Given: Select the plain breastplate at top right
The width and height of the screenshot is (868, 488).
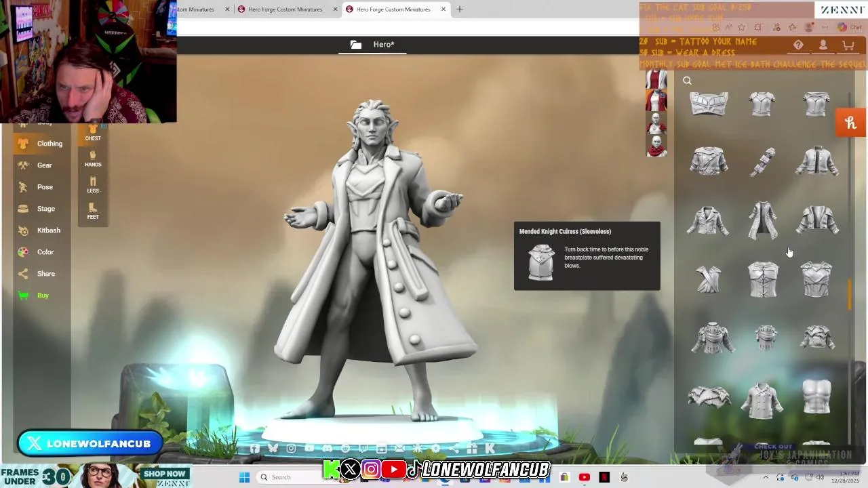Looking at the screenshot, I should click(816, 104).
